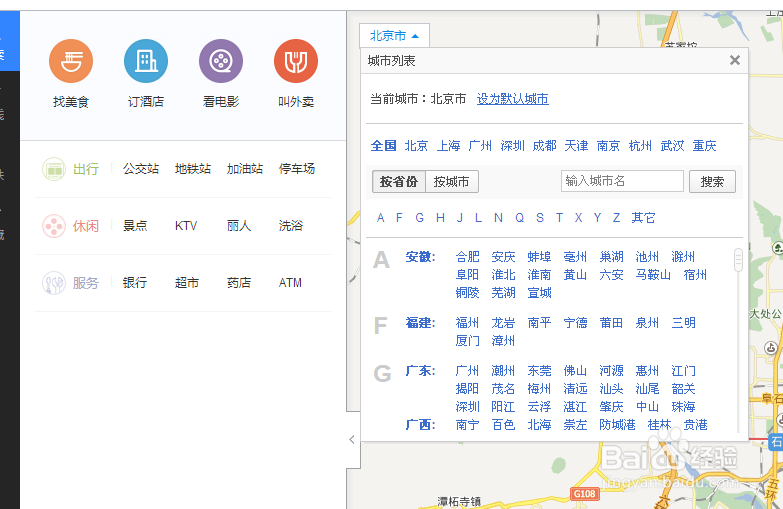Choose city 防城港

(617, 425)
